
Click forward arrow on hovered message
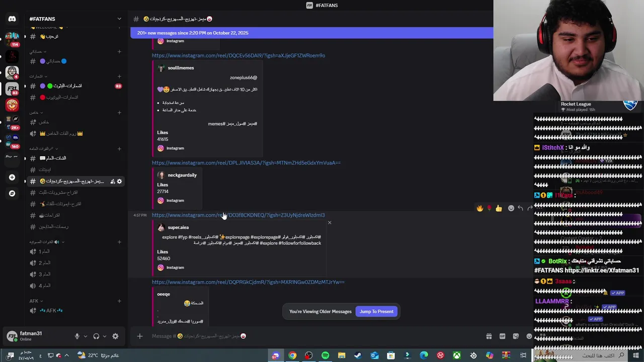(x=529, y=208)
